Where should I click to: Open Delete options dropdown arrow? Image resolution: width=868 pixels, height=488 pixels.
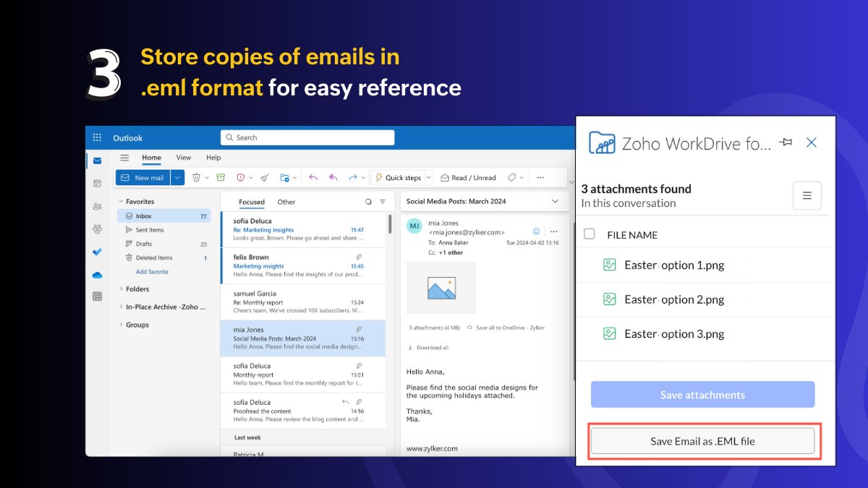click(x=207, y=178)
